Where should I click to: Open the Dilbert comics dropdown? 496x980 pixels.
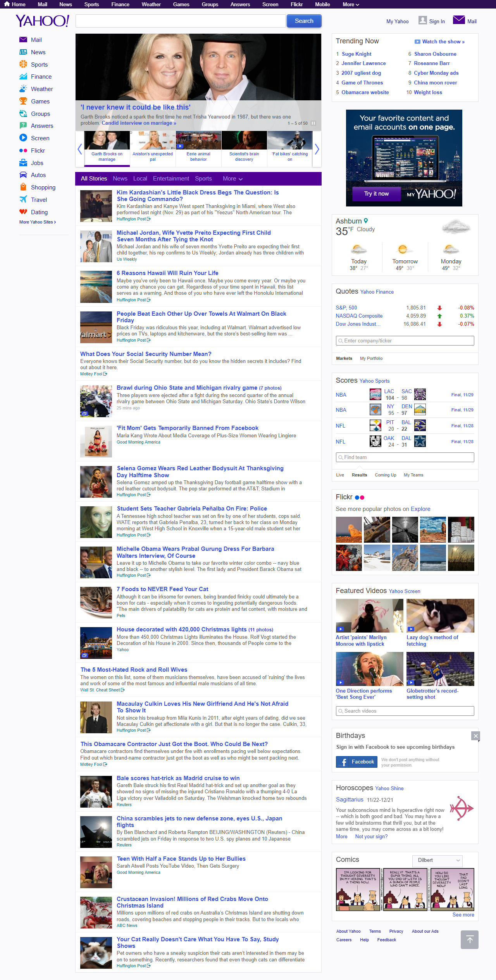click(x=437, y=860)
